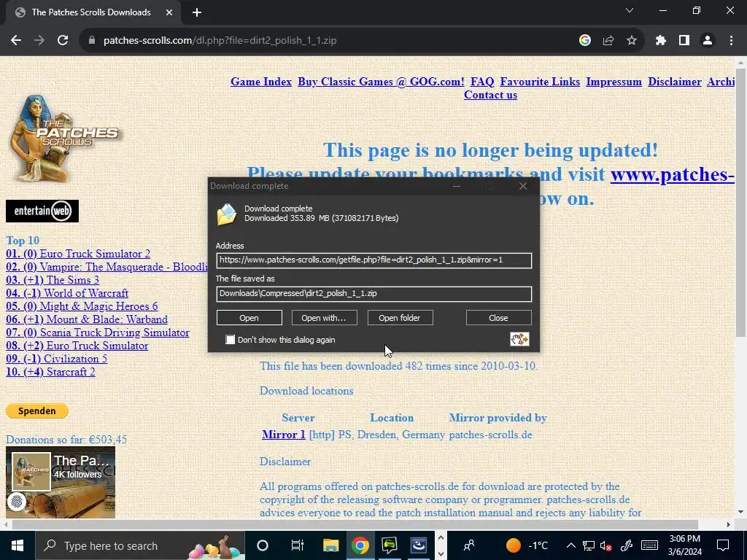This screenshot has width=747, height=560.
Task: Open Mount & Blade: Warband link
Action: pos(87,319)
